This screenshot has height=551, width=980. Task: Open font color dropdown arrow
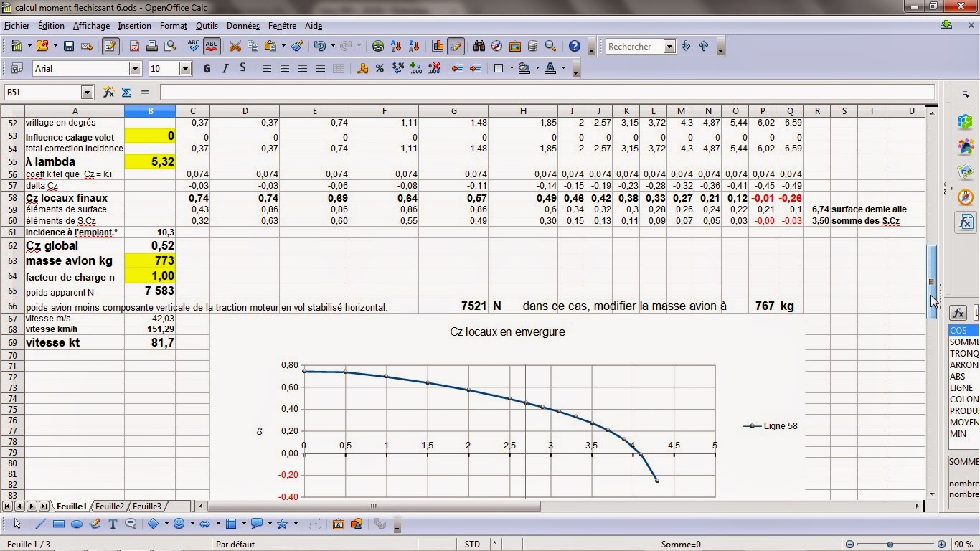(563, 68)
